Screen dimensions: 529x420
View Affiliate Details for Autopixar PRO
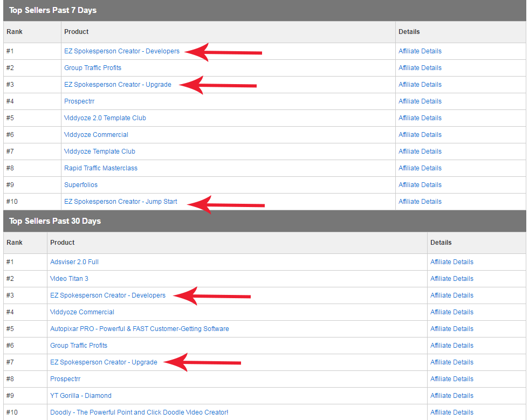452,328
